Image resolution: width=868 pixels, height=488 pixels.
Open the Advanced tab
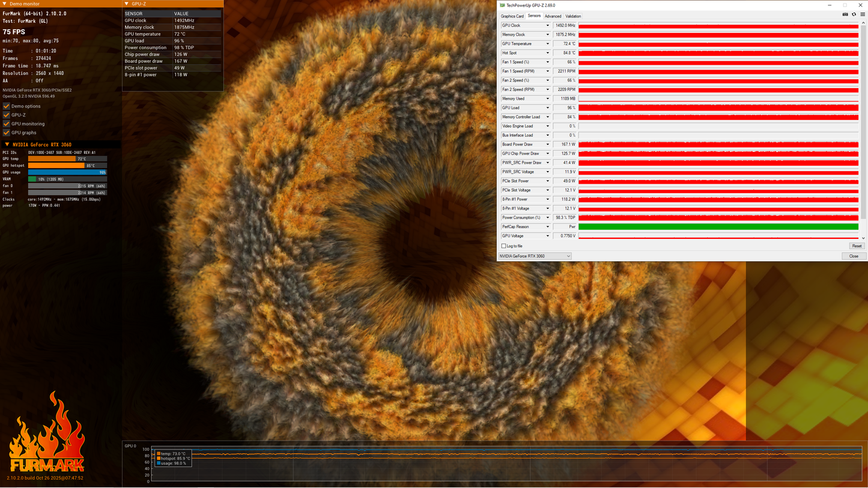553,16
